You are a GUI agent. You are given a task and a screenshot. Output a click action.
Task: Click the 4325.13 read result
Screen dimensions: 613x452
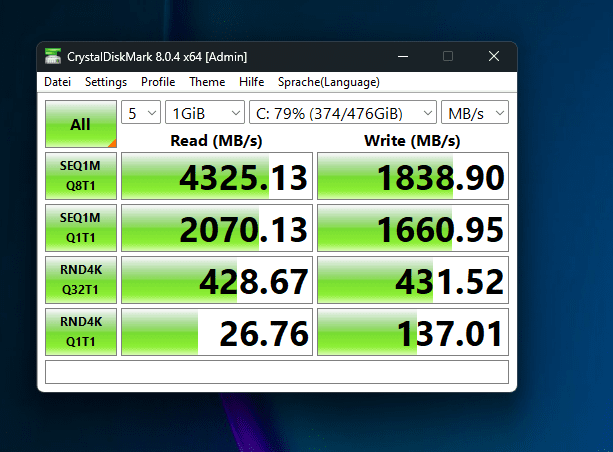click(217, 176)
